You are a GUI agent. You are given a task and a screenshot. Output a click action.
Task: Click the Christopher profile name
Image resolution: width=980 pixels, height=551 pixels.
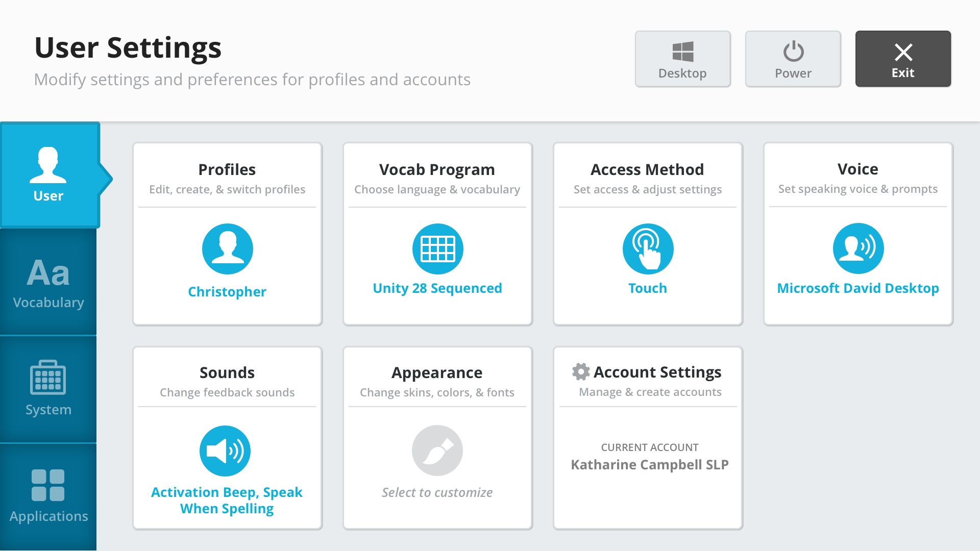[x=227, y=292]
